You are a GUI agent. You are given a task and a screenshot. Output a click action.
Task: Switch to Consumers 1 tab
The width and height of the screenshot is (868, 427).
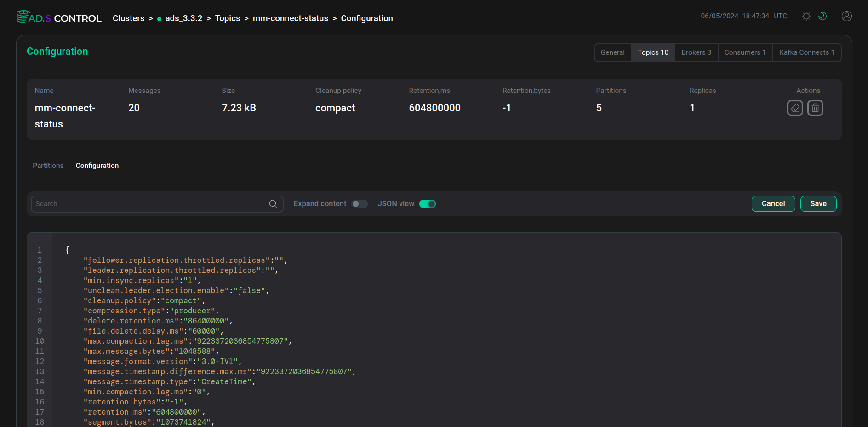(745, 52)
